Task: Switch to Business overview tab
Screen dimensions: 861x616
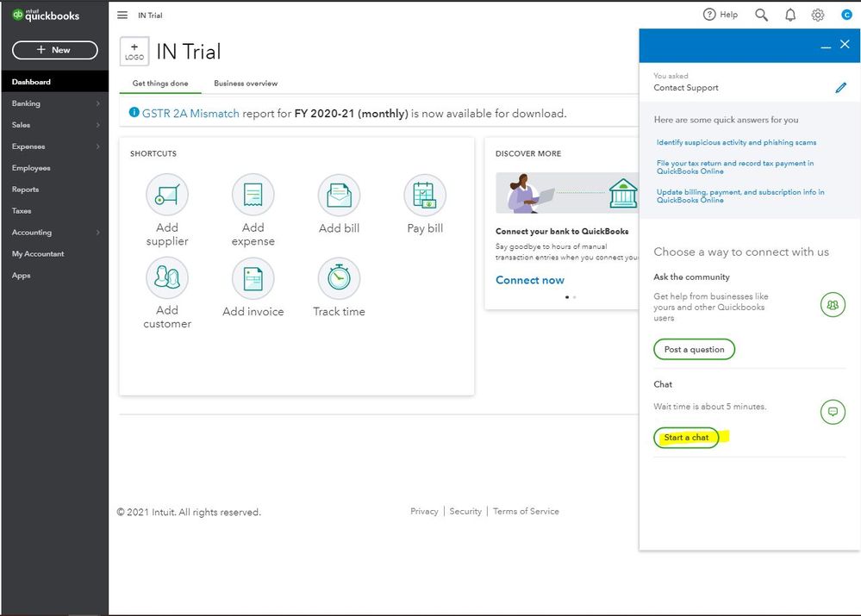Action: [x=246, y=84]
